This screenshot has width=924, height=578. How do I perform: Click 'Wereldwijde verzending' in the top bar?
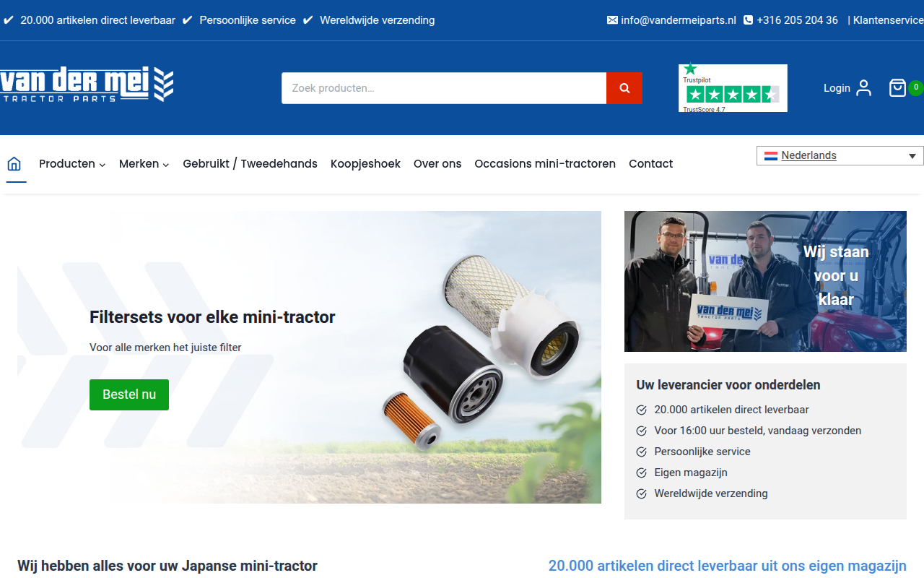click(378, 20)
